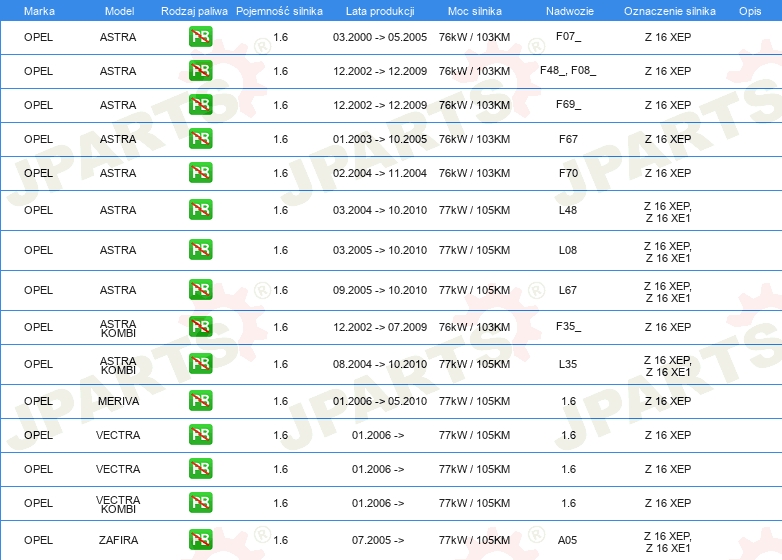
Task: Click the 'Oznaczenie silnika' column header
Action: point(670,11)
